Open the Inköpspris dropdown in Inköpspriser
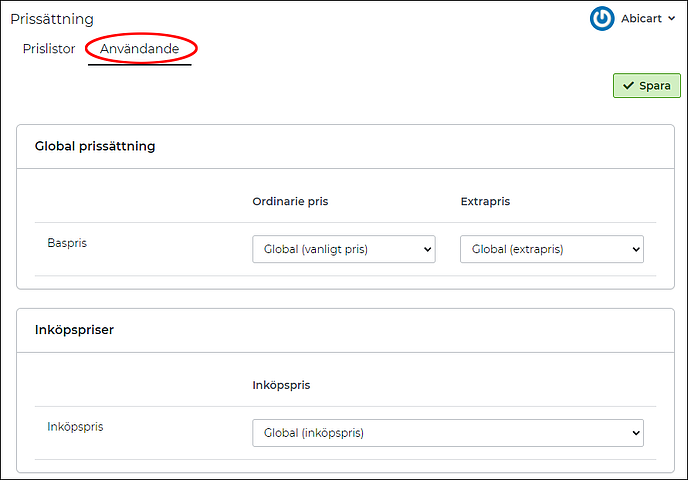Image resolution: width=688 pixels, height=480 pixels. pos(447,433)
